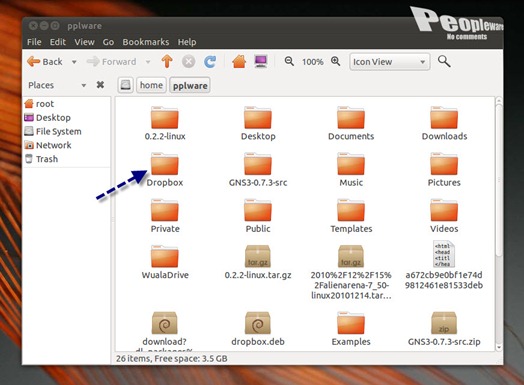Open the File menu
The image size is (524, 385).
coord(34,42)
